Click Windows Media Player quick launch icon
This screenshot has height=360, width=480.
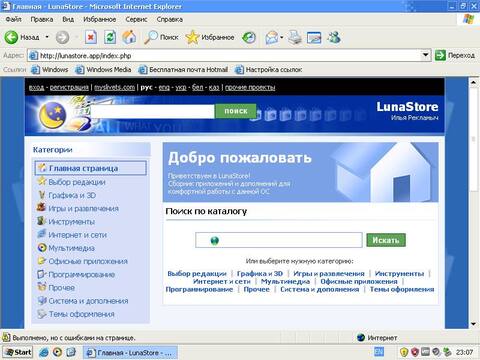[57, 352]
